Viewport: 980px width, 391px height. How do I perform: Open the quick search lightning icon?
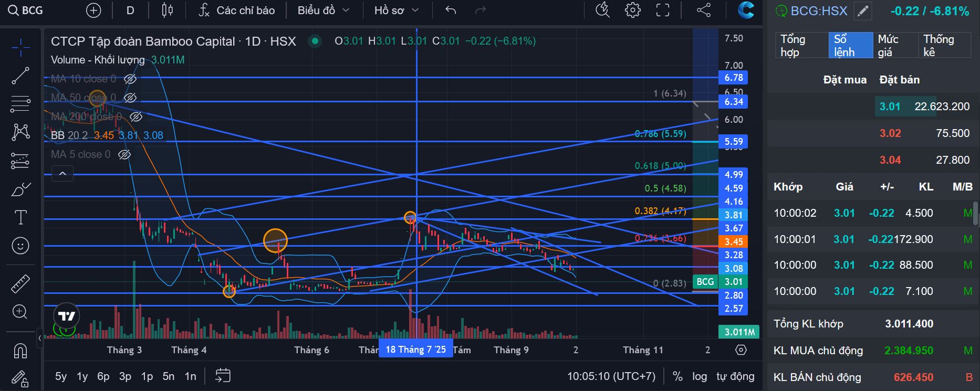point(603,10)
